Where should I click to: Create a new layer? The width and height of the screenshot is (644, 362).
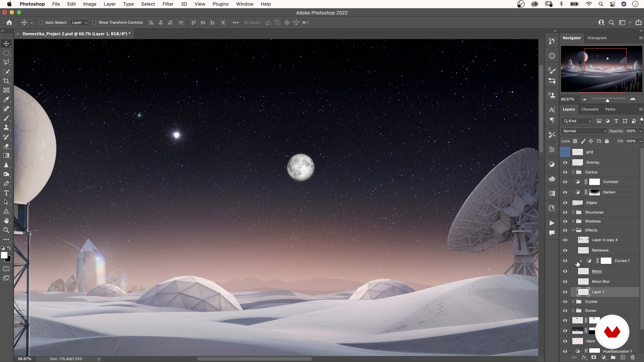tap(623, 357)
